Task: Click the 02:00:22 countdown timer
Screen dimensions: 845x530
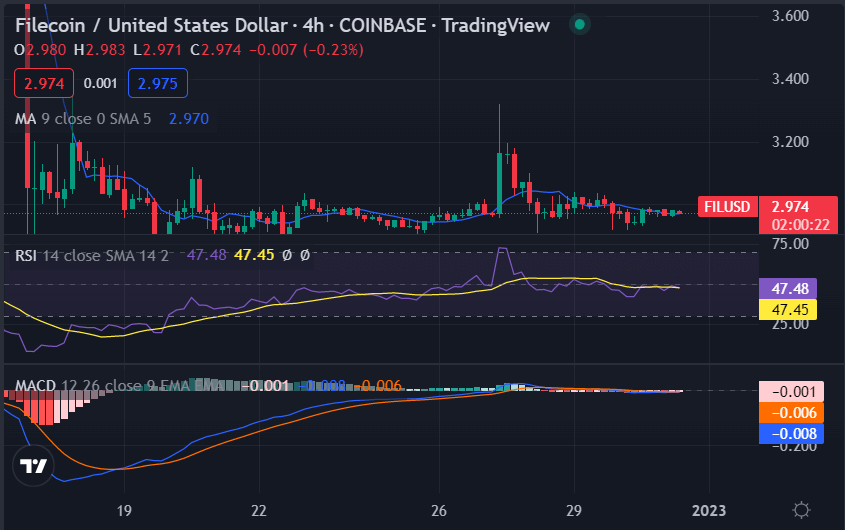Action: [800, 224]
